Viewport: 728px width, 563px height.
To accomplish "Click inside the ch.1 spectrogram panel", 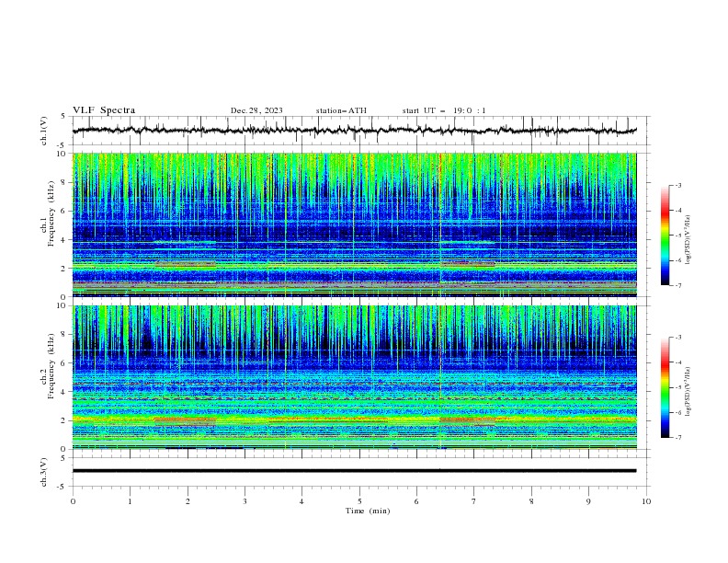I will (x=354, y=224).
